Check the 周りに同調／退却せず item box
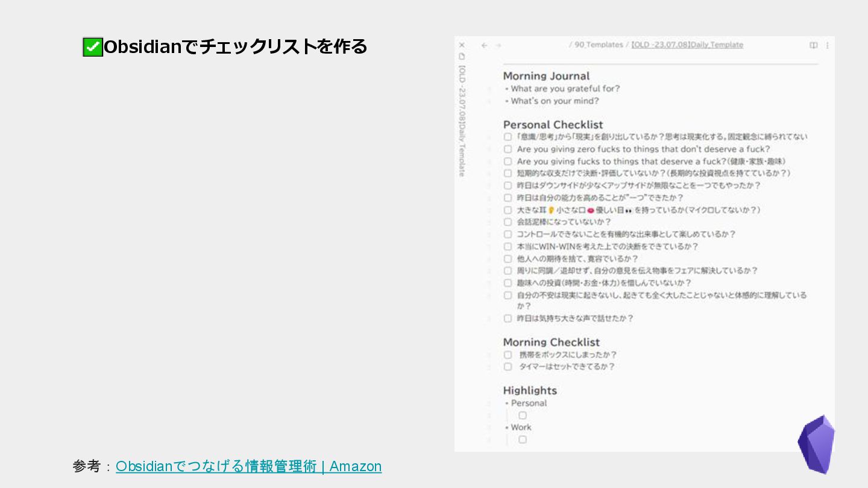The image size is (868, 488). pyautogui.click(x=508, y=271)
